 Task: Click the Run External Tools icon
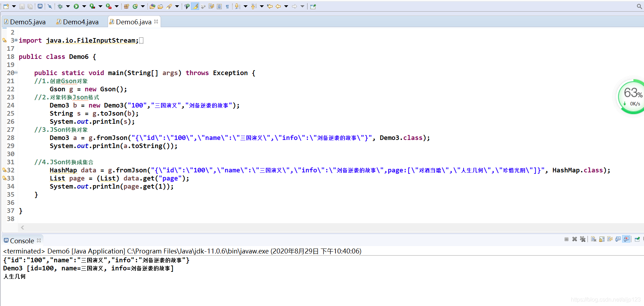108,6
